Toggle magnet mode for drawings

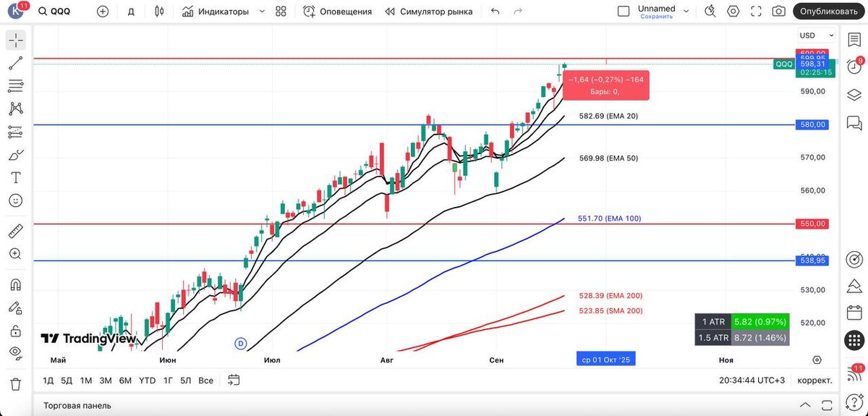15,285
